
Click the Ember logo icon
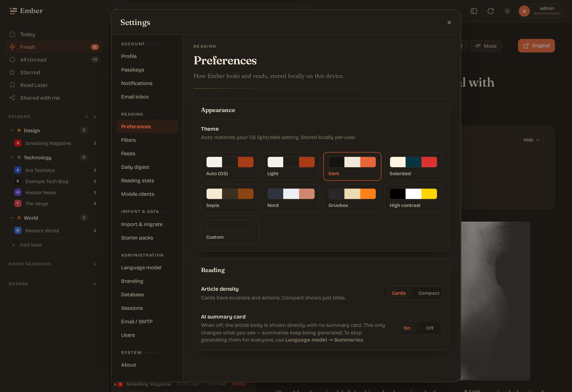click(13, 11)
